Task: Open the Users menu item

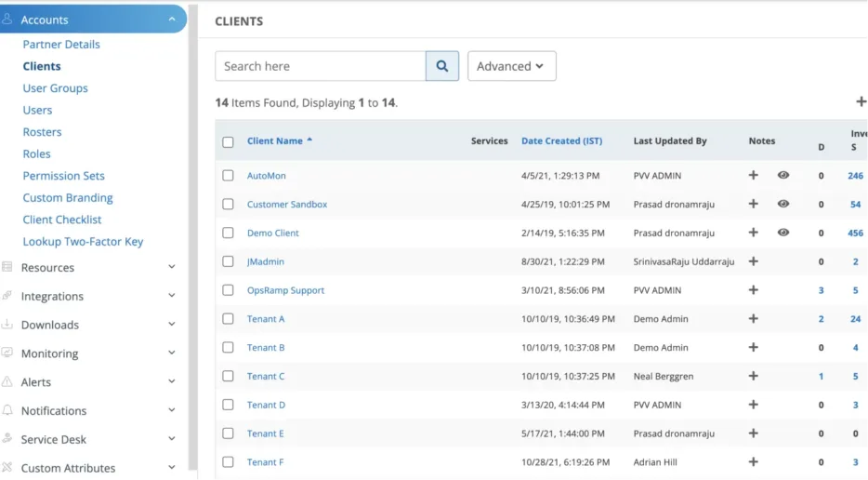Action: pyautogui.click(x=38, y=110)
